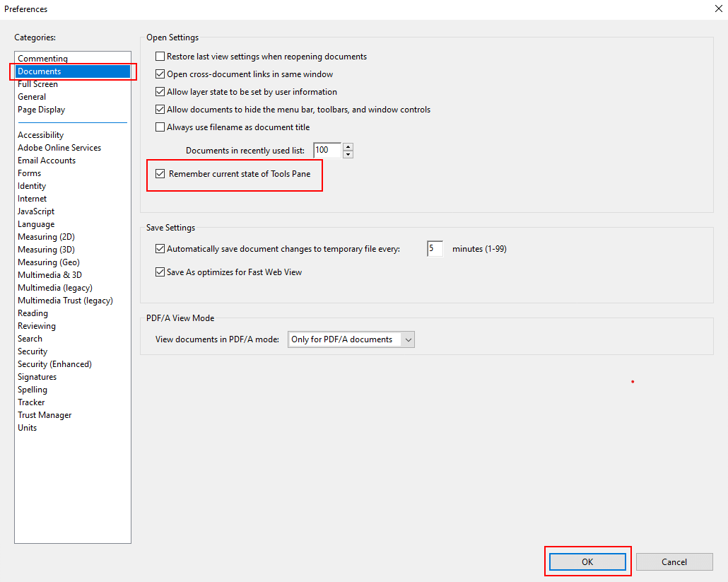Viewport: 728px width, 582px height.
Task: Select the Trust Manager category
Action: (45, 415)
